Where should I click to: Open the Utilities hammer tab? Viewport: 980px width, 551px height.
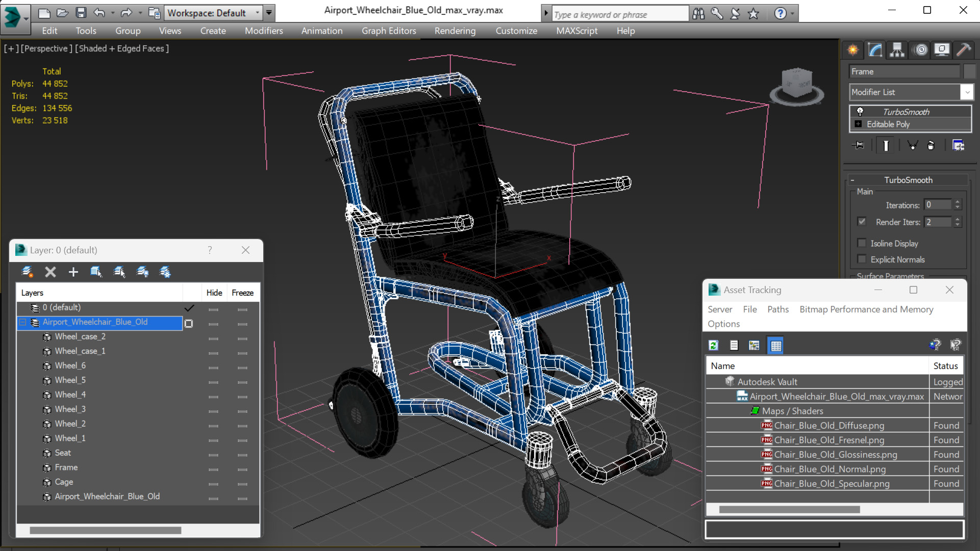pyautogui.click(x=964, y=49)
